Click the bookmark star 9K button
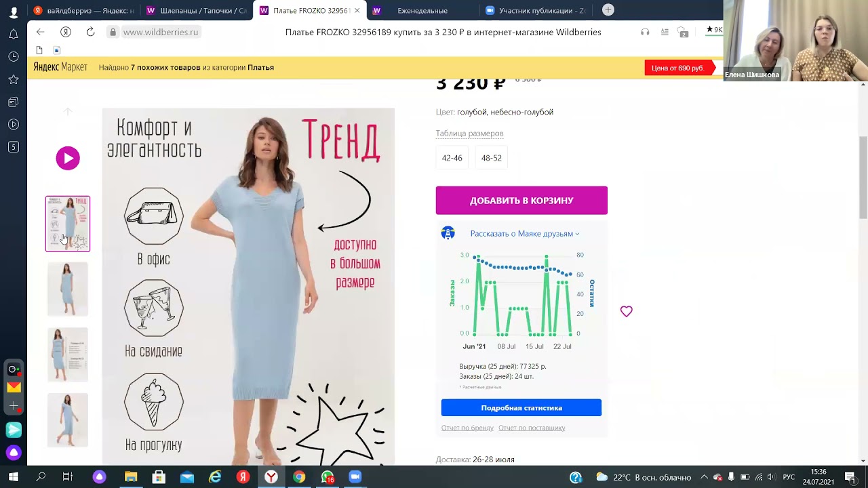 tap(714, 30)
